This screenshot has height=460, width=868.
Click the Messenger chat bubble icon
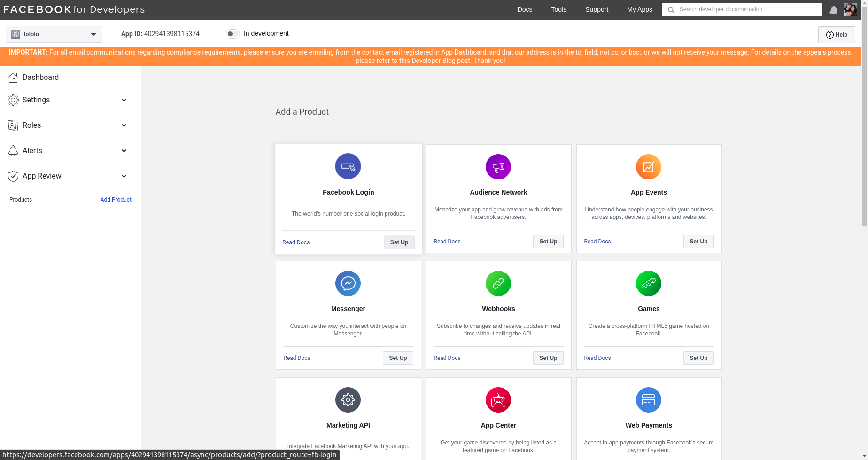coord(348,283)
